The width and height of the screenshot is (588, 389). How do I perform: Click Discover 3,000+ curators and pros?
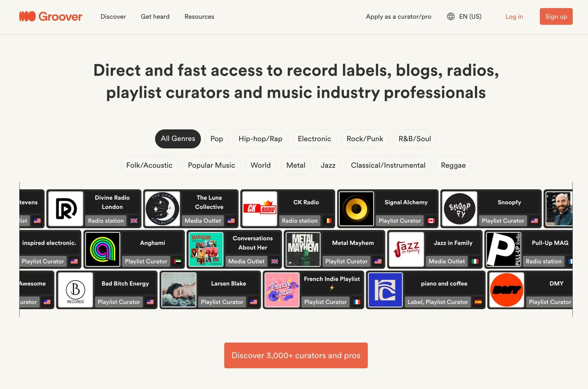pos(296,355)
